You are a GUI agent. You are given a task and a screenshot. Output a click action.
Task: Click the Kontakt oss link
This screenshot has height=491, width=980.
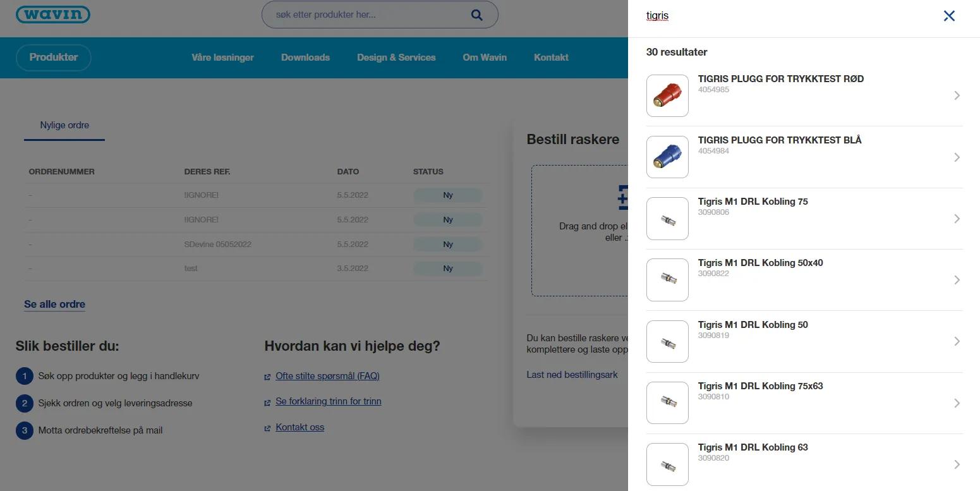click(299, 427)
